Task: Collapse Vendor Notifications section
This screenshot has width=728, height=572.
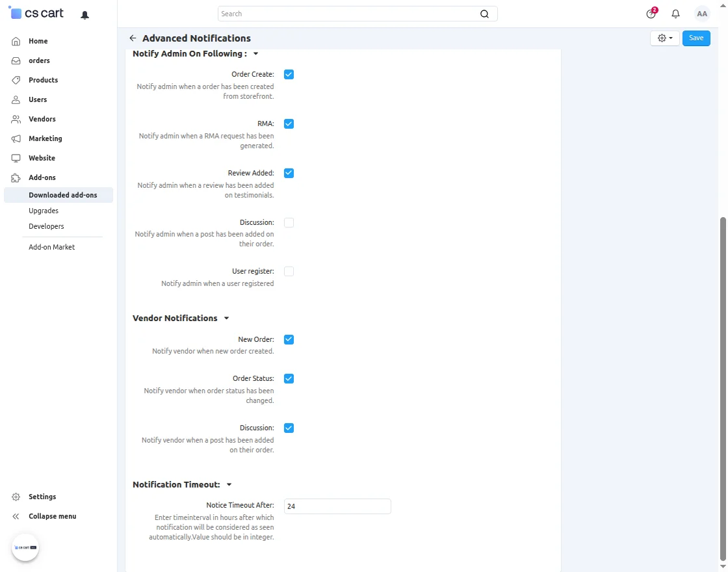Action: (227, 318)
